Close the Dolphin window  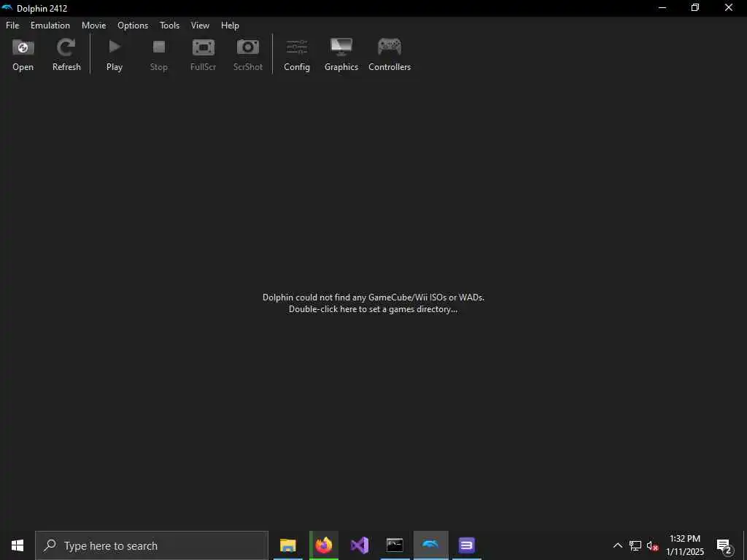[x=729, y=8]
